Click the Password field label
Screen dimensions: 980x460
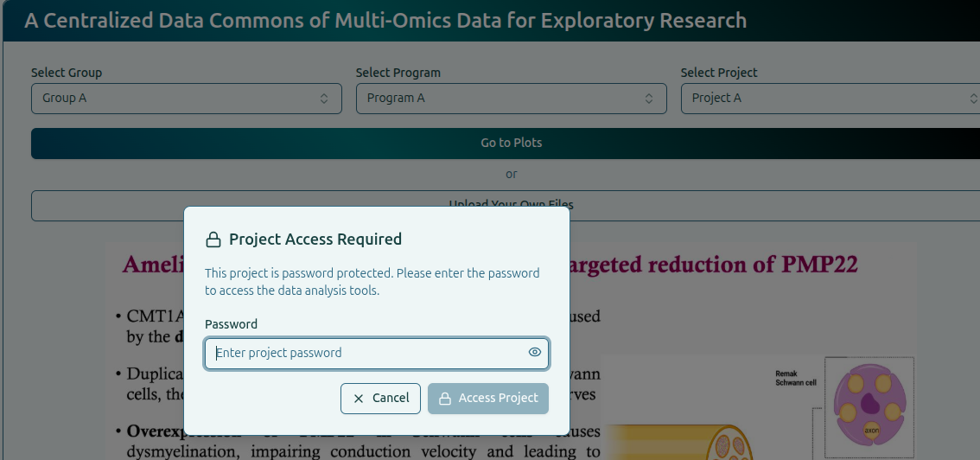[232, 323]
